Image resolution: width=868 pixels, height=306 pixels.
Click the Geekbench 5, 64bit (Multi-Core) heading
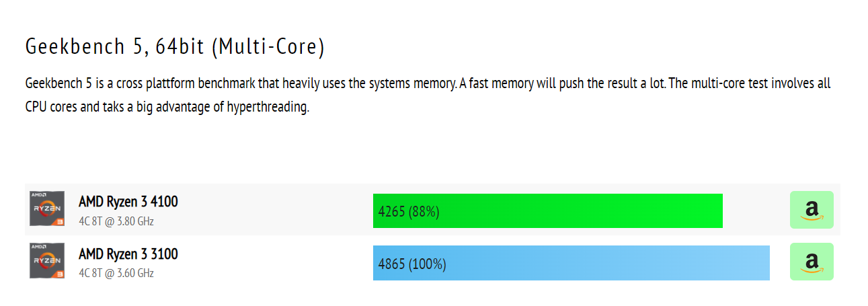pyautogui.click(x=175, y=47)
